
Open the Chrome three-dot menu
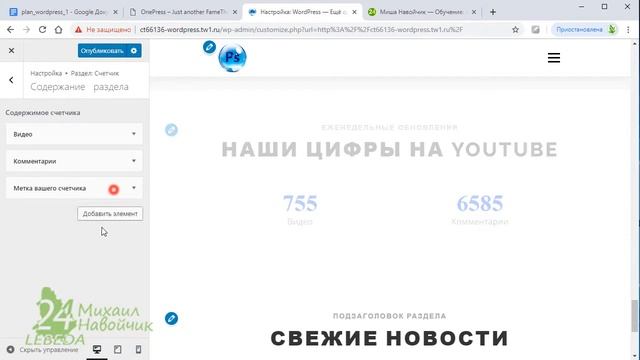point(629,29)
